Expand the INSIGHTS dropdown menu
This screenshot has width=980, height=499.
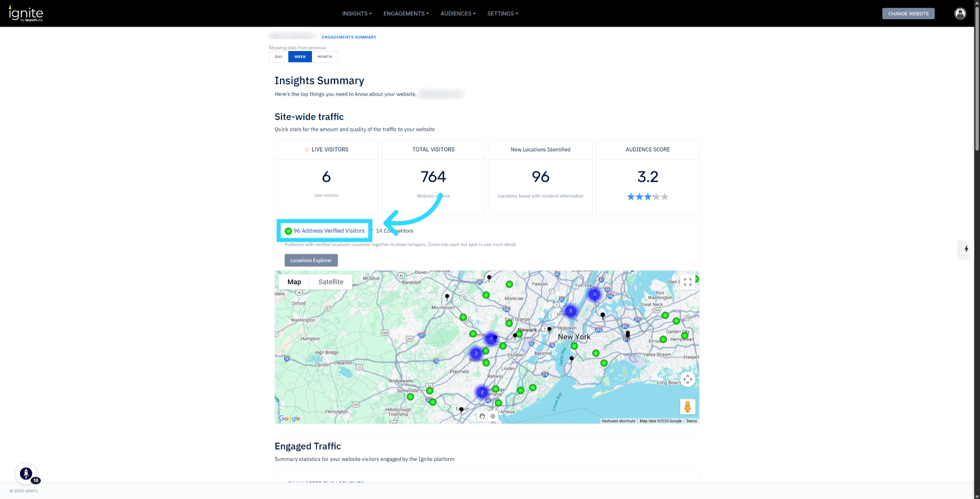coord(357,13)
